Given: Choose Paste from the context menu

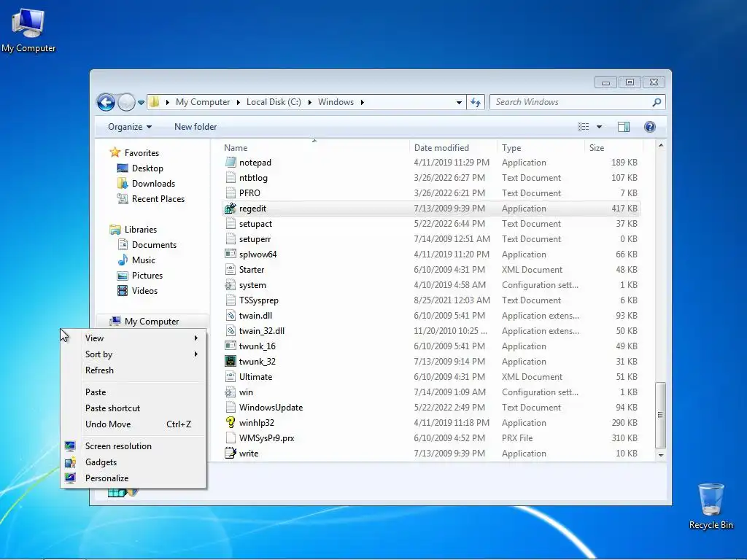Looking at the screenshot, I should pos(134,392).
